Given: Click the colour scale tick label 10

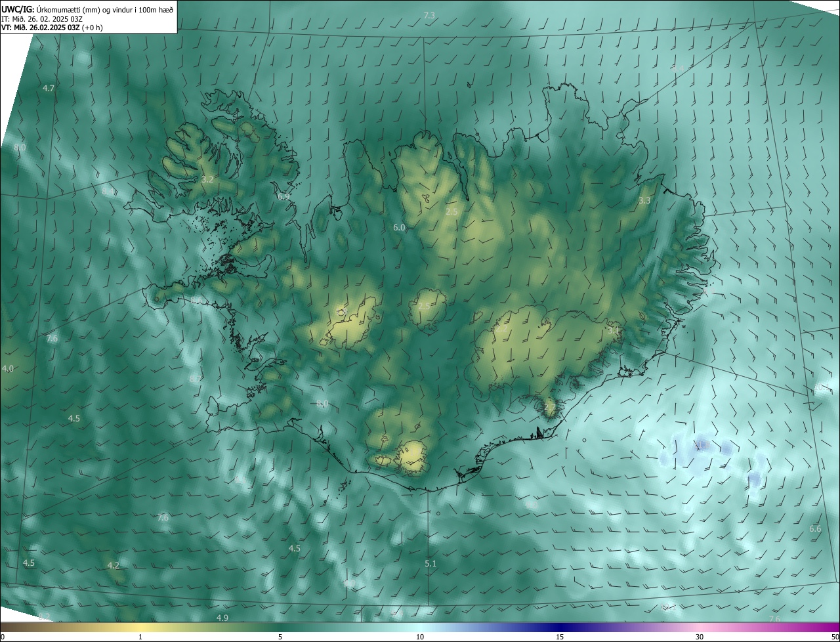Looking at the screenshot, I should click(420, 637).
